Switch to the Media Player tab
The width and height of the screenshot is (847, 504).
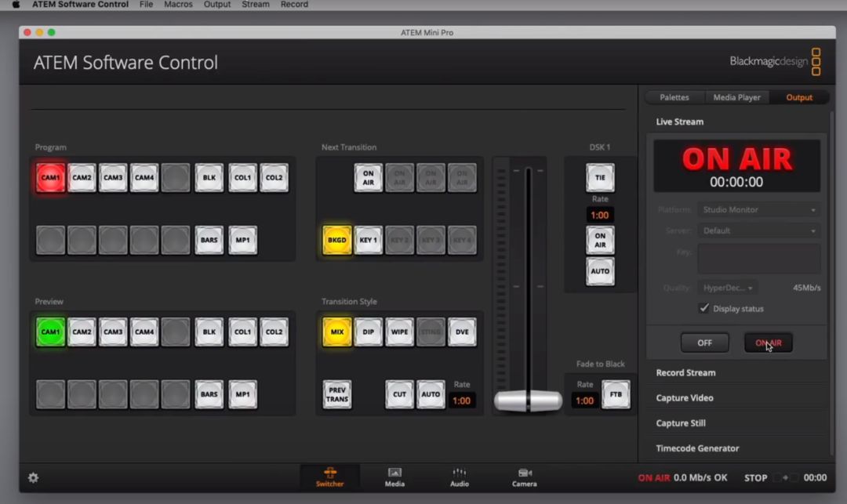tap(736, 97)
